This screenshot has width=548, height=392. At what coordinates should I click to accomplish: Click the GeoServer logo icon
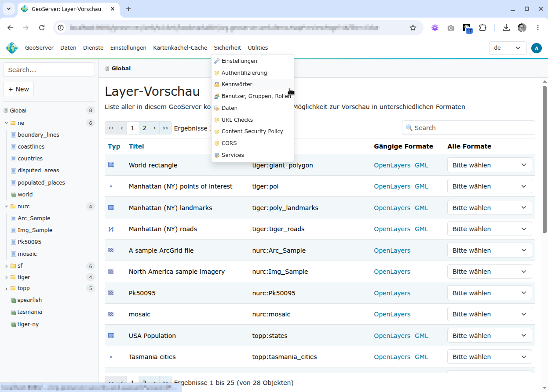(x=12, y=48)
